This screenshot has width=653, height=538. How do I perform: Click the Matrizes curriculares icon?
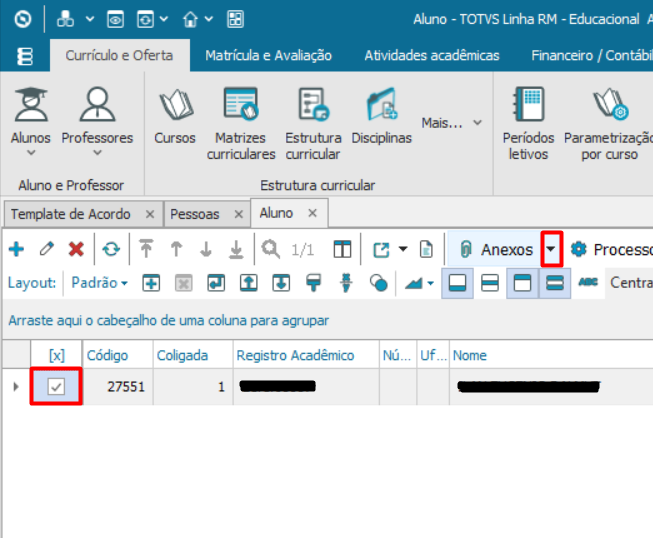241,122
